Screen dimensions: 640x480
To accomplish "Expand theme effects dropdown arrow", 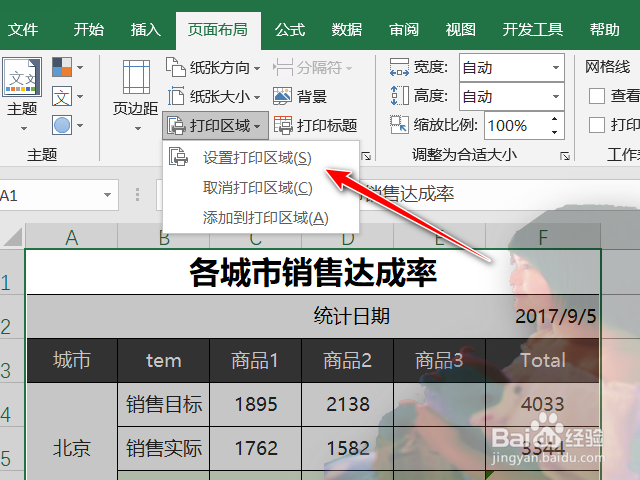I will pos(80,125).
